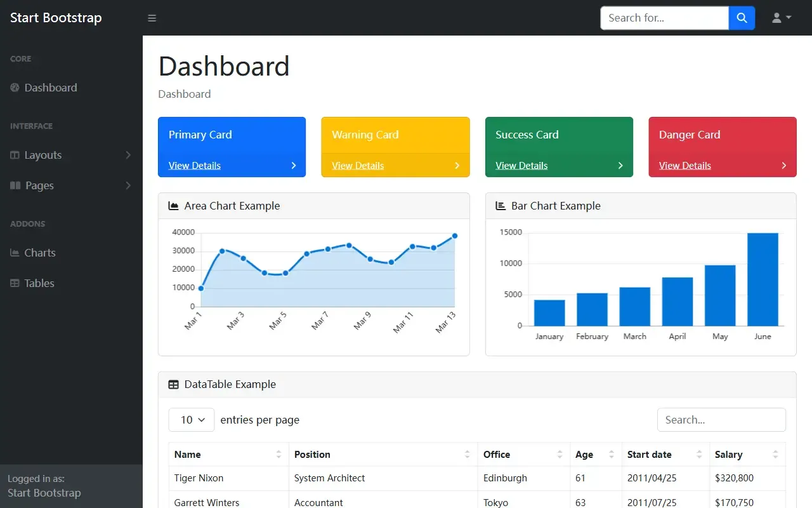The image size is (812, 508).
Task: Click the DataTable Example table icon
Action: tap(173, 384)
